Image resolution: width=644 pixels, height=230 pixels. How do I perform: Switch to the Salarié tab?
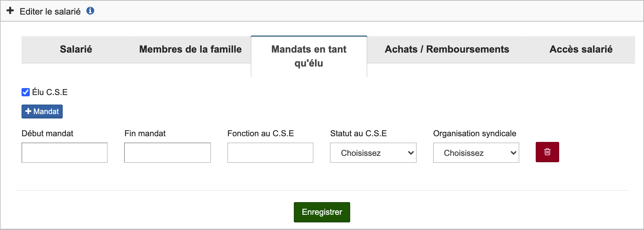76,49
